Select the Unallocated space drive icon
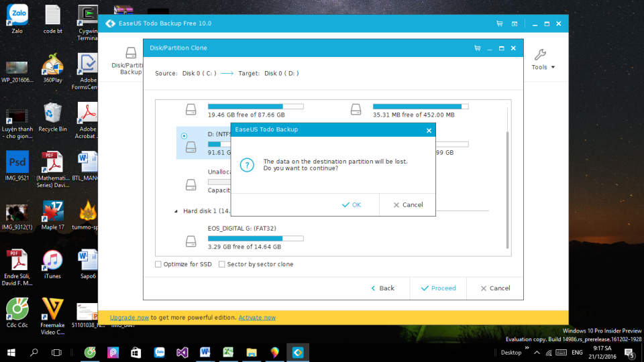Viewport: 644px width, 362px height. pyautogui.click(x=191, y=185)
